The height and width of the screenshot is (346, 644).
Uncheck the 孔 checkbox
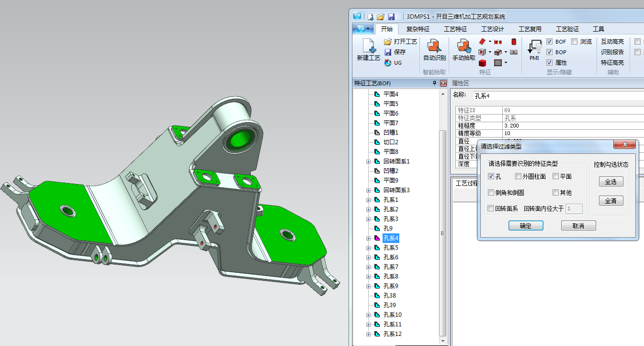click(x=491, y=176)
